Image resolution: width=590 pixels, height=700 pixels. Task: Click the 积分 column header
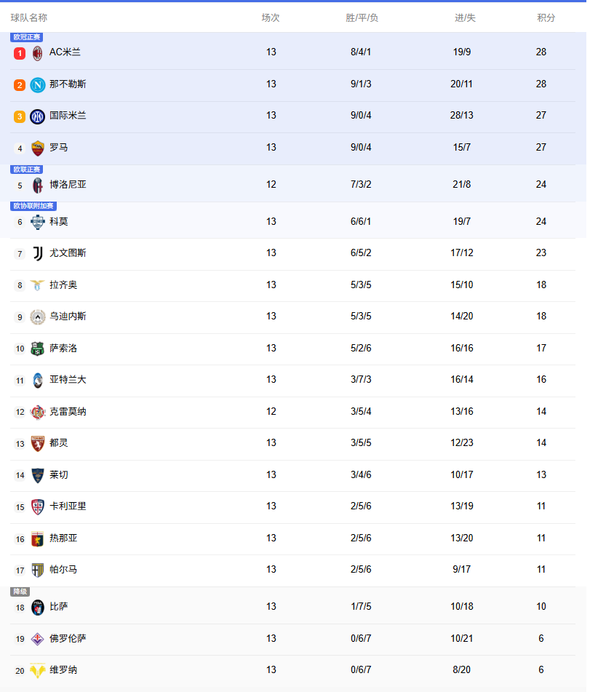(546, 17)
